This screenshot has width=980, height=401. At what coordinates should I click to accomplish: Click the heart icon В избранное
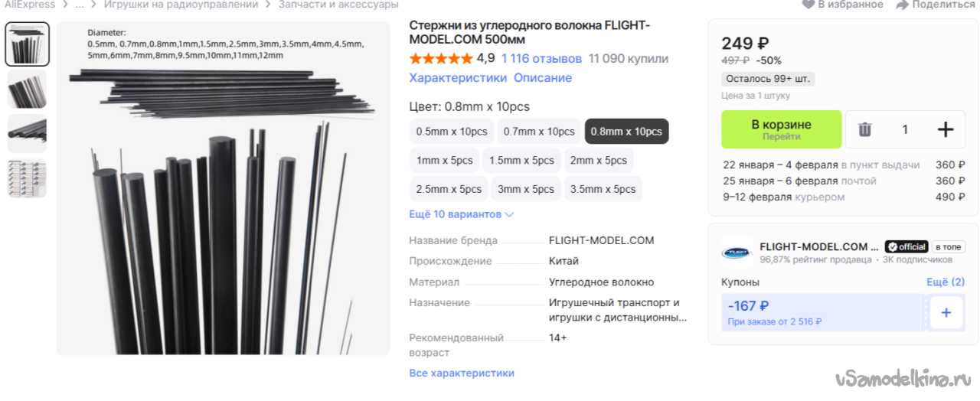pos(808,5)
